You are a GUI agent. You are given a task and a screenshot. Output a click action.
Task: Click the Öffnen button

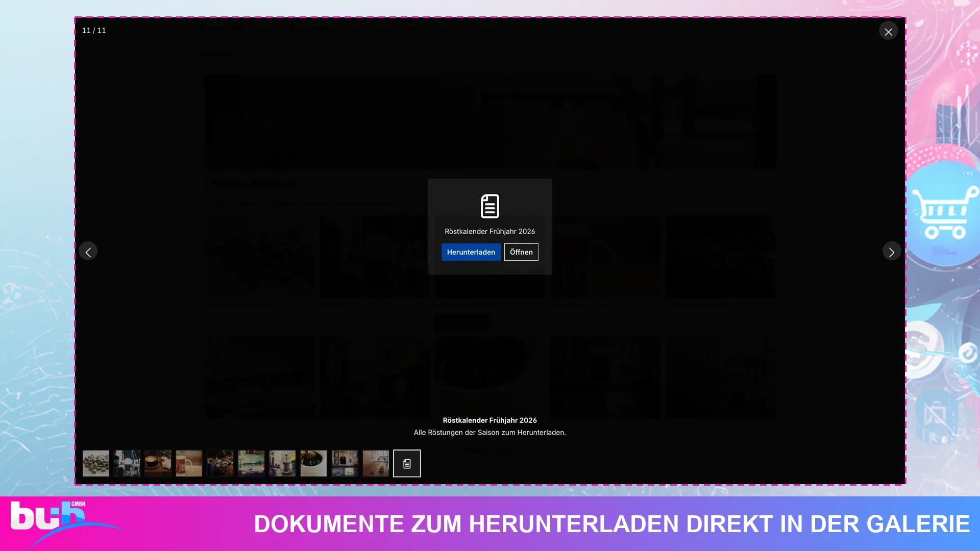click(521, 252)
